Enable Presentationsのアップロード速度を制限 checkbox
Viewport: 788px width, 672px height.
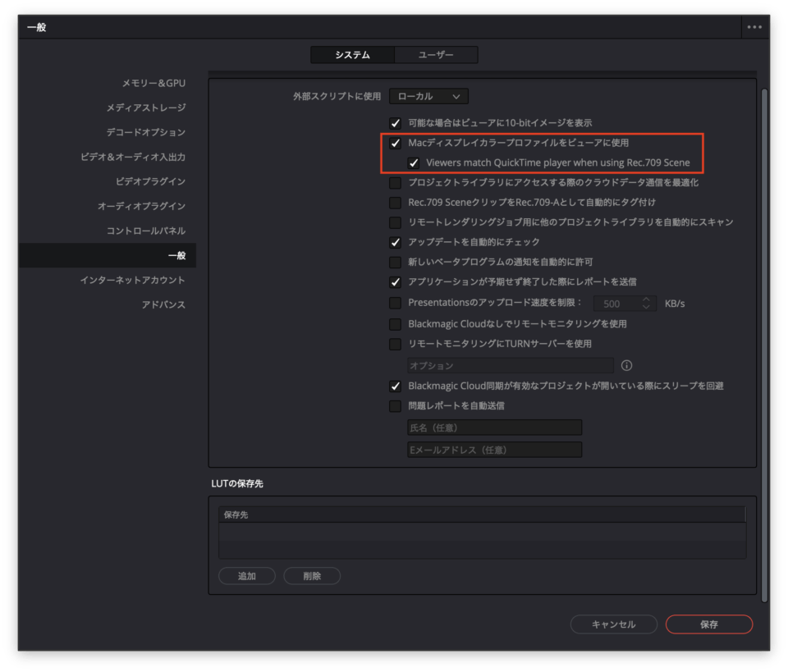click(x=396, y=303)
